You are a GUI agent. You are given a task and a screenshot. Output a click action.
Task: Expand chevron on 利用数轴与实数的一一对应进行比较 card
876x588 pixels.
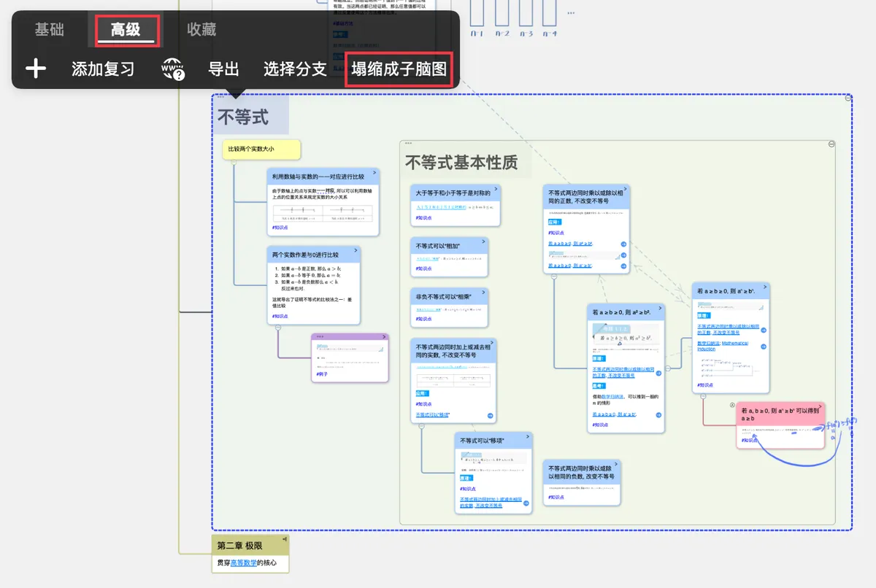point(374,171)
